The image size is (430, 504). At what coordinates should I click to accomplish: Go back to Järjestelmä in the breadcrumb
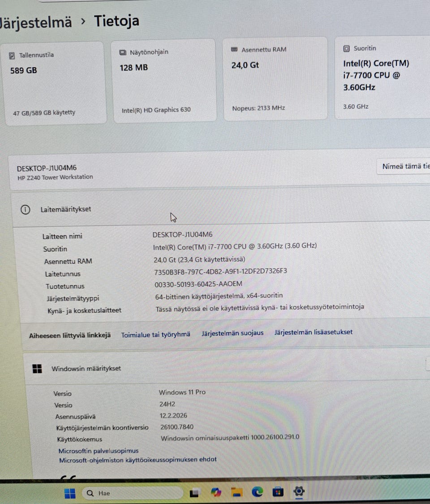pos(36,23)
